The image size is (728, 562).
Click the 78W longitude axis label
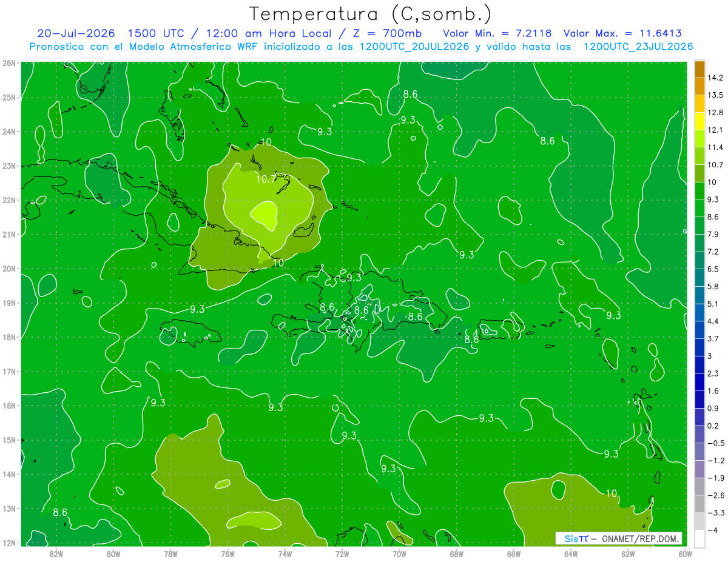170,554
